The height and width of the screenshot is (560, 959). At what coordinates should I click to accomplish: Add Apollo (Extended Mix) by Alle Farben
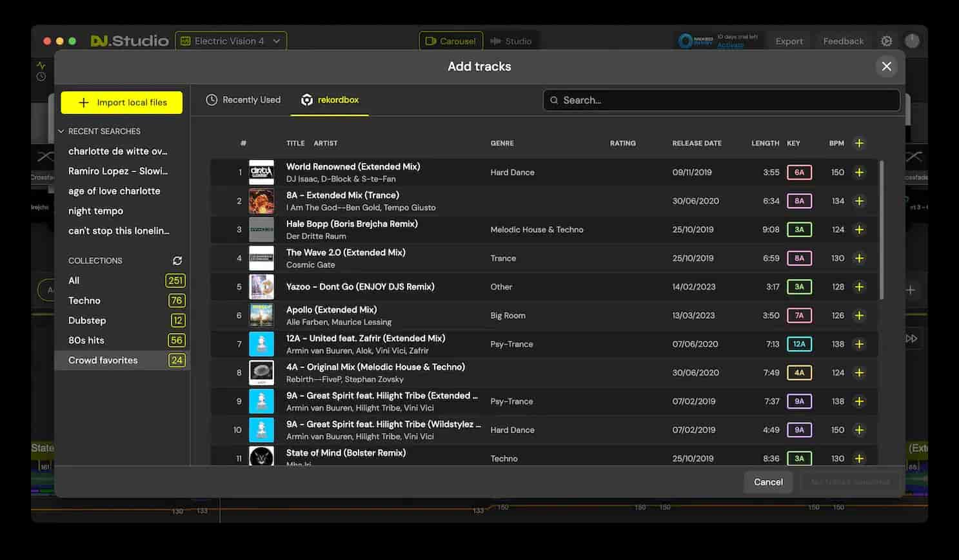pos(859,315)
